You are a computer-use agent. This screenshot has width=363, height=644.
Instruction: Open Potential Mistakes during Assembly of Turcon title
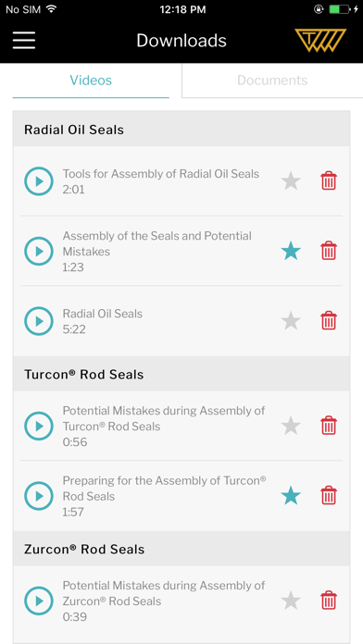[164, 418]
